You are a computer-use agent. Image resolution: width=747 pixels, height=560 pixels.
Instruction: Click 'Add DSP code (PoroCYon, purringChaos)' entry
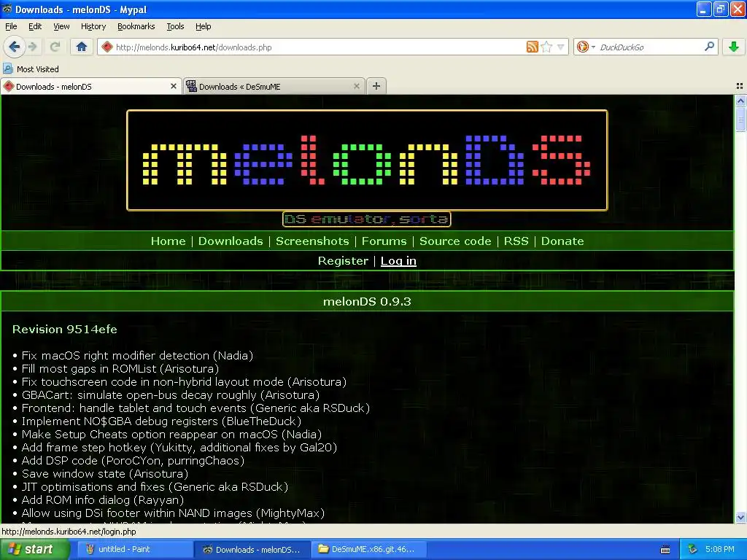tap(133, 461)
